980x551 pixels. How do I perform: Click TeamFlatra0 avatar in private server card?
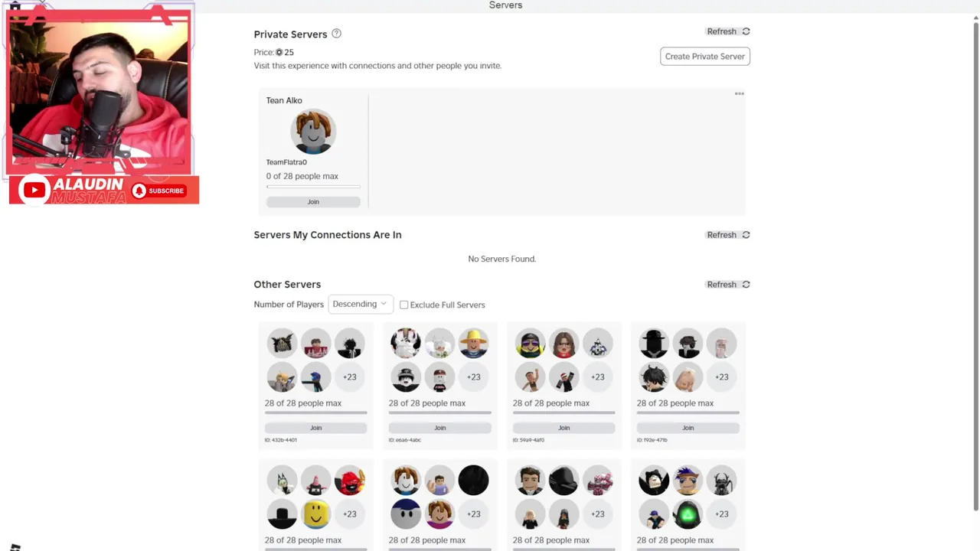(x=313, y=132)
